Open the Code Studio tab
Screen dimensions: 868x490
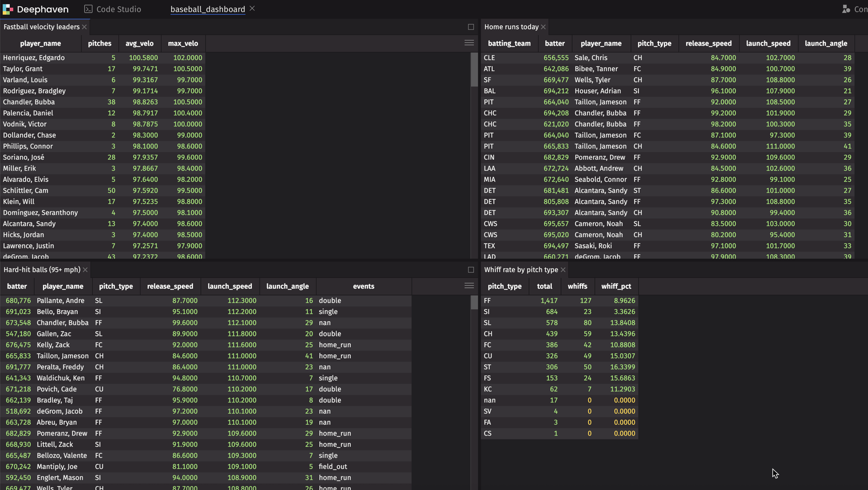(113, 9)
